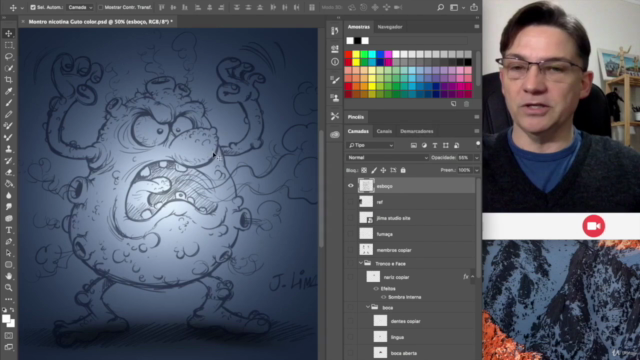This screenshot has width=640, height=360.
Task: Collapse effects arrow on nariz copiar layer
Action: pos(473,277)
